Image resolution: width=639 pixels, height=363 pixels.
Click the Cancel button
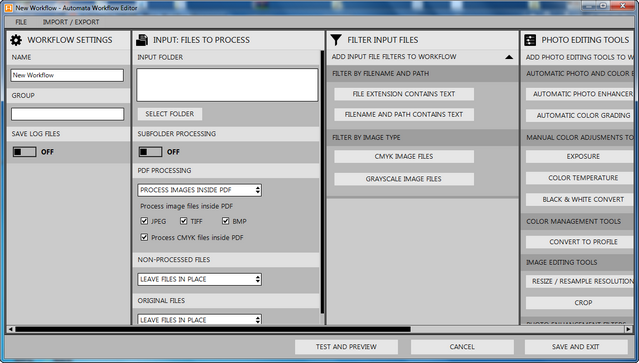click(462, 347)
